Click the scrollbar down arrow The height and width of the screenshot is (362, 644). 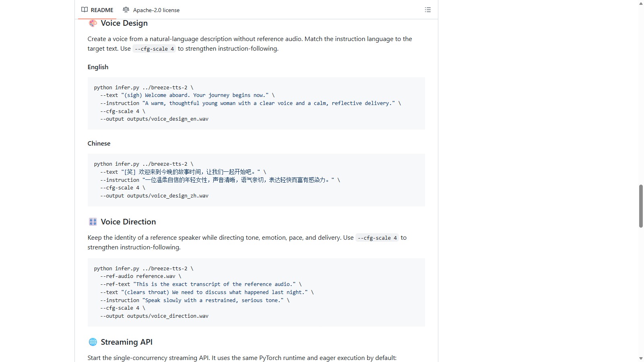(641, 358)
